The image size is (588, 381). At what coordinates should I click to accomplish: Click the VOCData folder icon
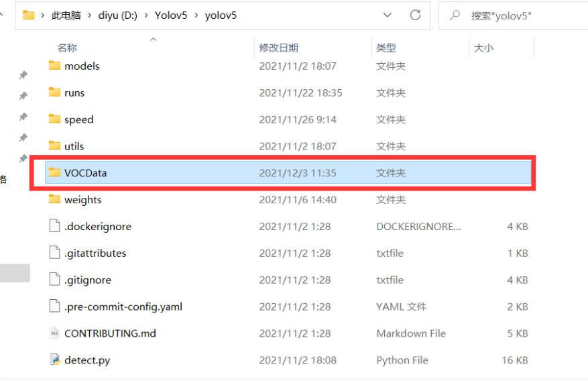pyautogui.click(x=54, y=172)
